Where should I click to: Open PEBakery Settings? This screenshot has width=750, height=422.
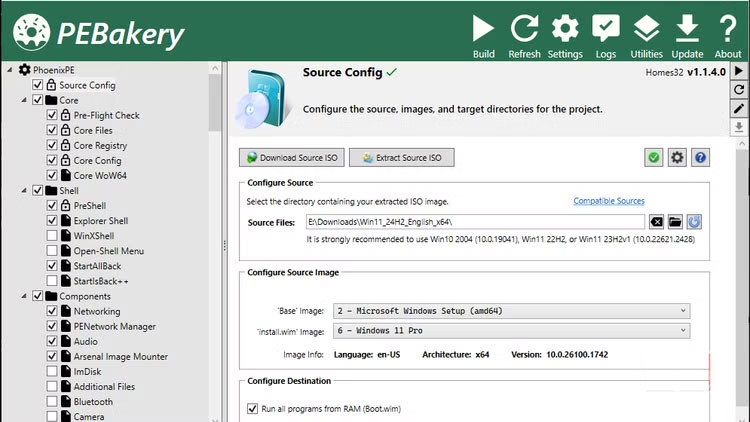click(565, 36)
